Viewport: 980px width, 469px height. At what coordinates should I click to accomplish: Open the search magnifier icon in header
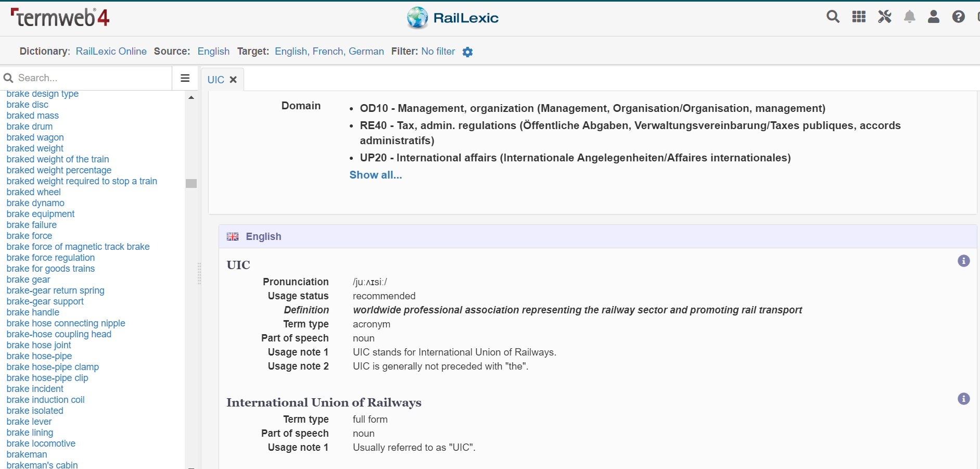[833, 17]
